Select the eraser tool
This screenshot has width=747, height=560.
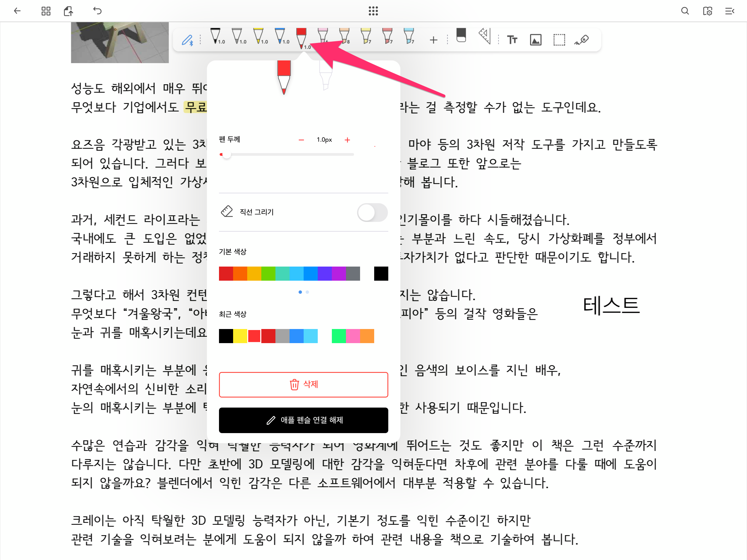[x=460, y=36]
